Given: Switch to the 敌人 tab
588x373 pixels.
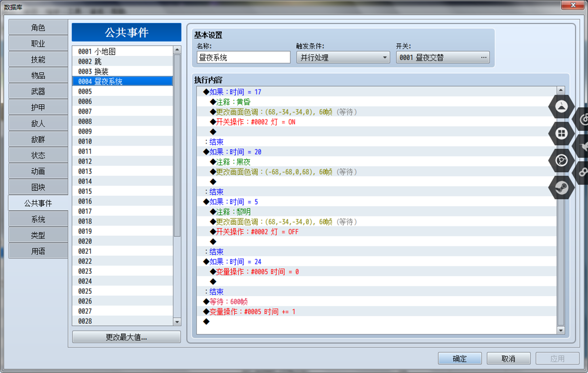Looking at the screenshot, I should click(x=38, y=124).
